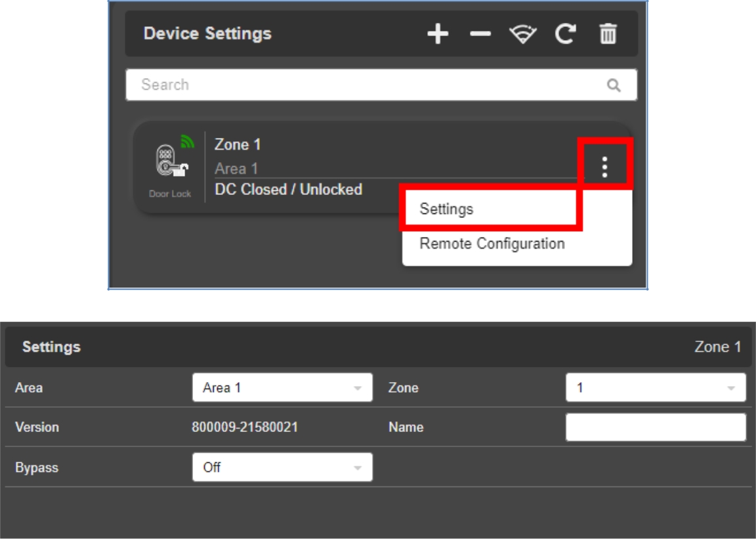Choose Remote Configuration menu entry
Screen dimensions: 756x539
(492, 244)
